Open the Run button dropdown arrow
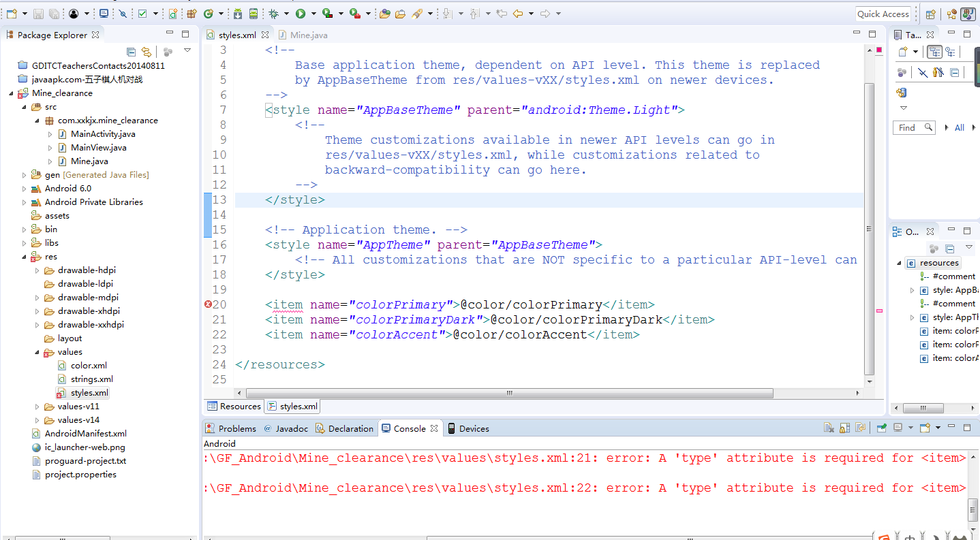Image resolution: width=980 pixels, height=540 pixels. coord(313,14)
